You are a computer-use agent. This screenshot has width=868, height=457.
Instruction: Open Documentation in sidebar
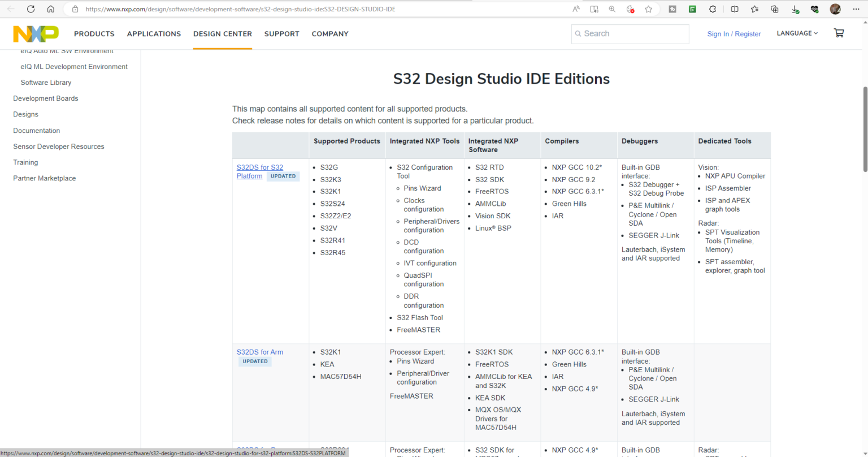click(x=37, y=131)
